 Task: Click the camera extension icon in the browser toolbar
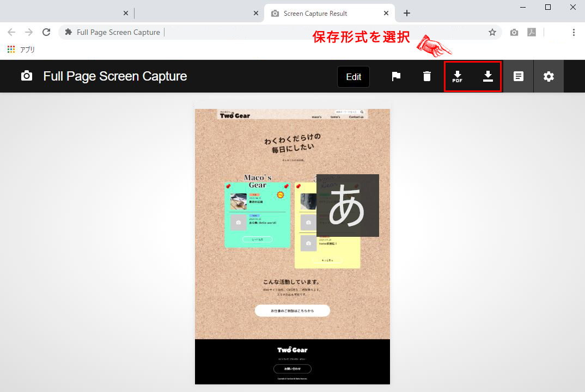point(514,32)
